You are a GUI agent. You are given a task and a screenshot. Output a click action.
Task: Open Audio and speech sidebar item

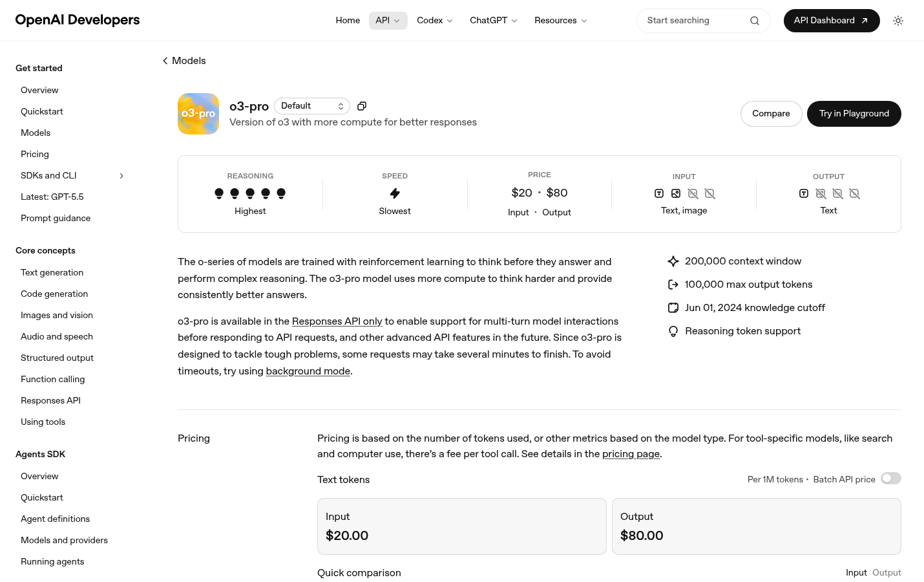tap(57, 336)
